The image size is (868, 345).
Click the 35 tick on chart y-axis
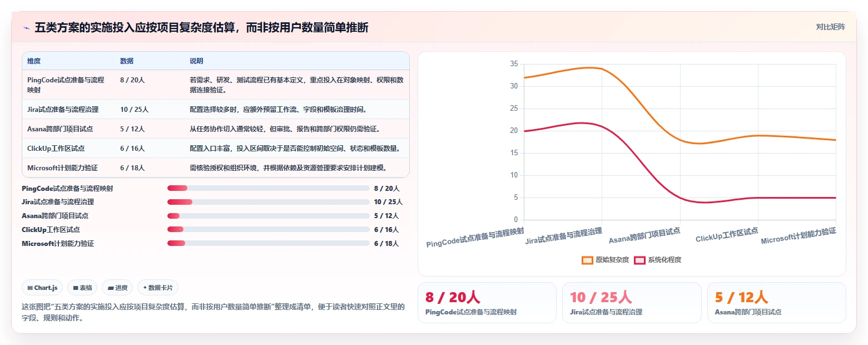[x=514, y=64]
